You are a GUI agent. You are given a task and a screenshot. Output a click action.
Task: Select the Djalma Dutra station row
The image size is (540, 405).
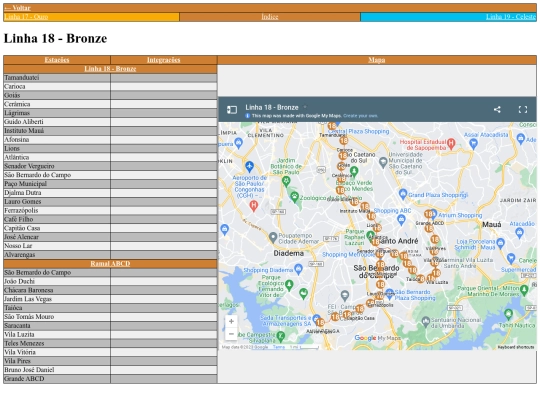110,193
